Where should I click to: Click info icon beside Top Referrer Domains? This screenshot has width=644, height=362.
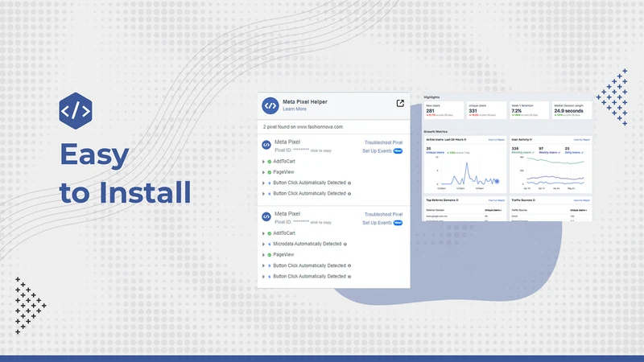click(457, 200)
